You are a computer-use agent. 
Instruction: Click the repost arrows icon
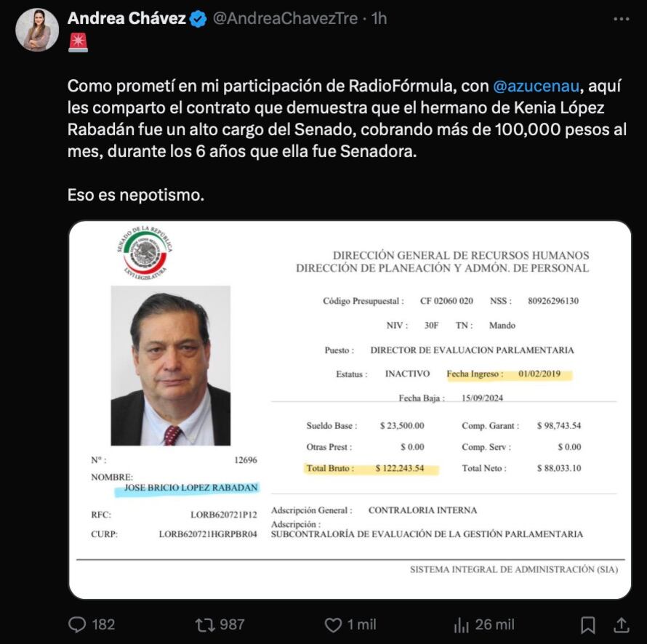click(x=203, y=624)
